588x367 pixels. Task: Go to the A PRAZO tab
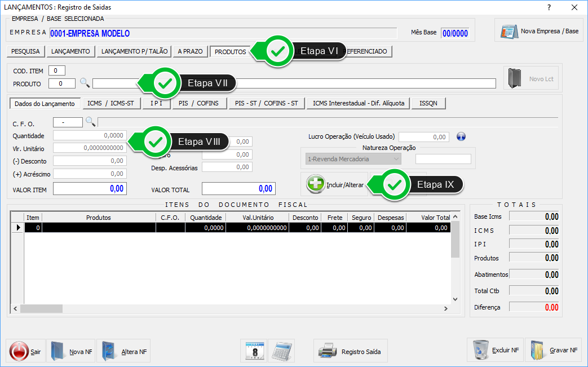190,51
